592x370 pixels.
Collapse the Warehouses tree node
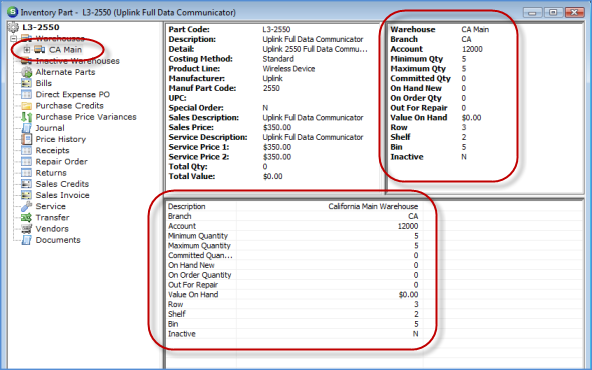14,39
